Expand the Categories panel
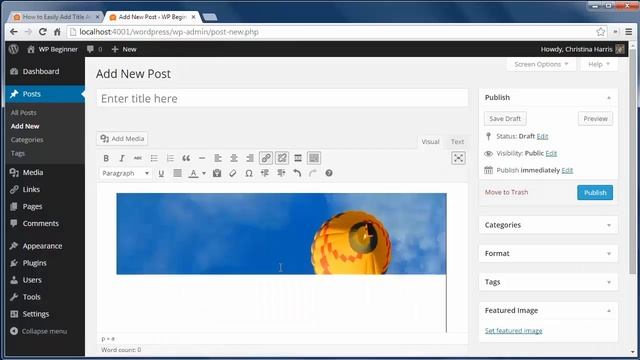Viewport: 640px width, 360px height. click(609, 225)
